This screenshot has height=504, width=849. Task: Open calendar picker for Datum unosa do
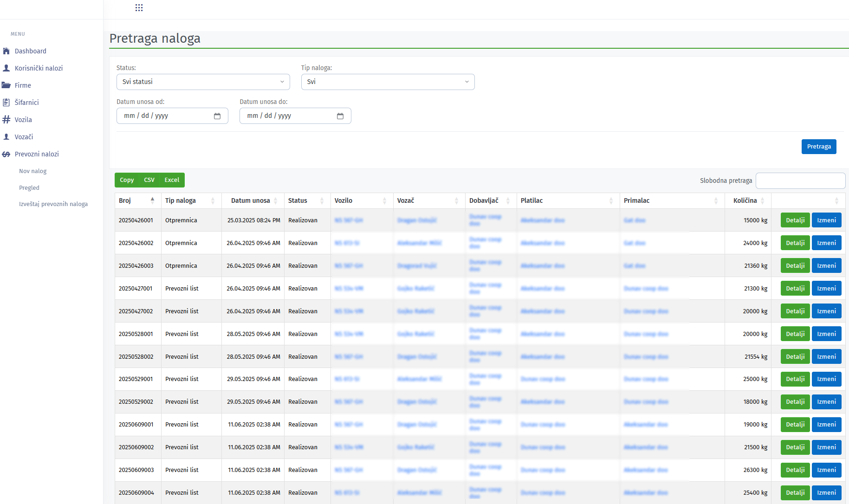click(340, 116)
